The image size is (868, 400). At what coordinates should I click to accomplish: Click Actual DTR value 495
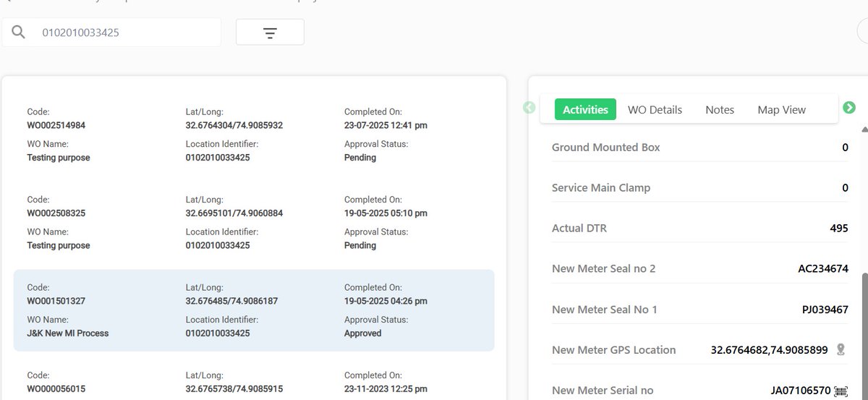click(839, 229)
